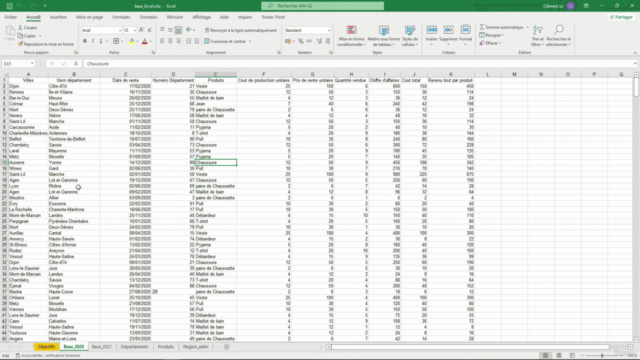The width and height of the screenshot is (640, 360).
Task: Click the text orientation icon
Action: point(189,30)
